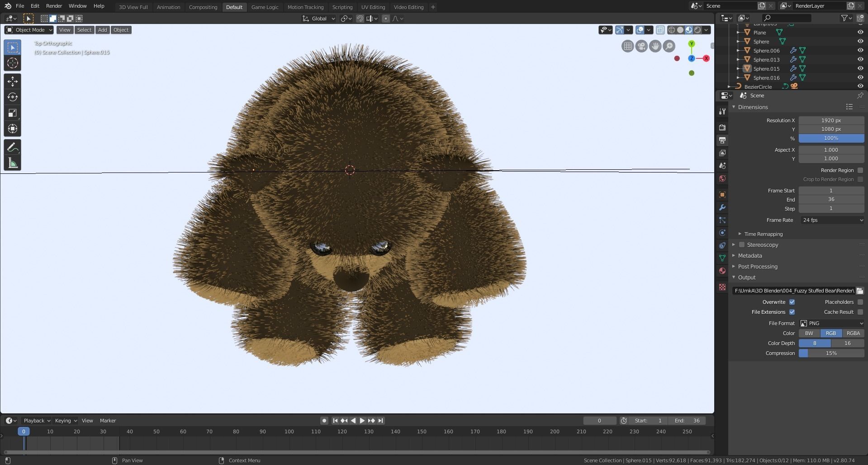
Task: Uncheck the Overwrite output checkbox
Action: coord(792,302)
